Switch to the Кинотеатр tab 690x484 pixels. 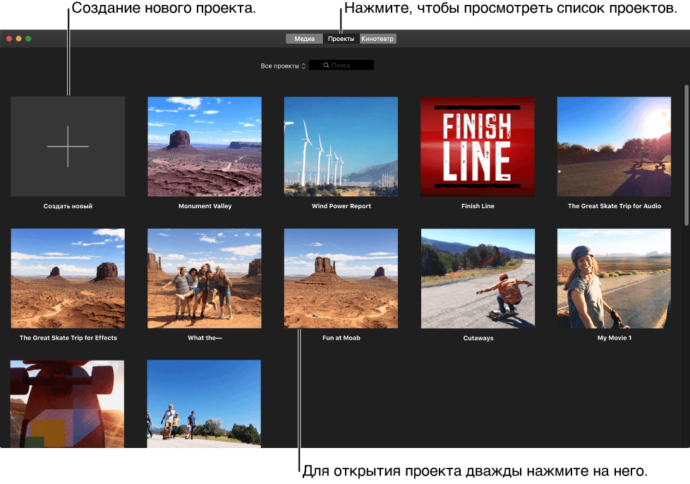378,39
